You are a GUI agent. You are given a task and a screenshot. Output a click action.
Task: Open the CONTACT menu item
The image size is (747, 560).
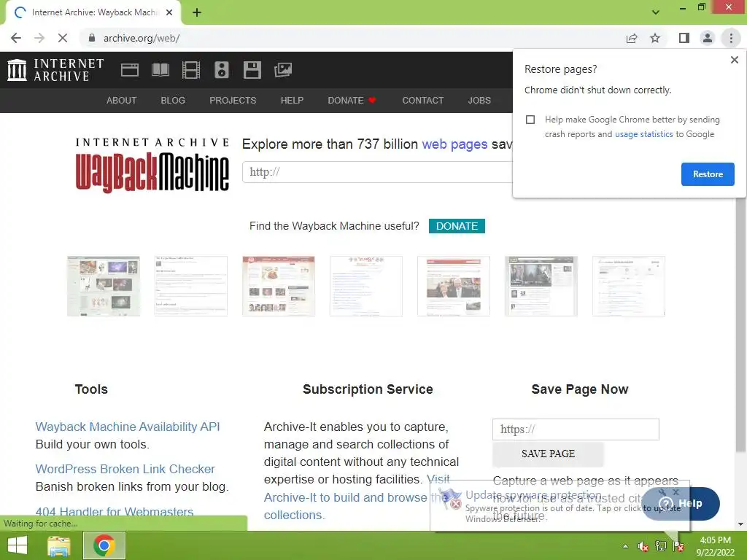coord(422,101)
